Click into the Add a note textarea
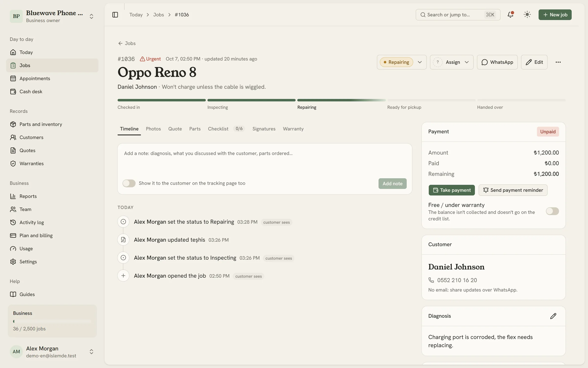The image size is (588, 368). coord(265,161)
